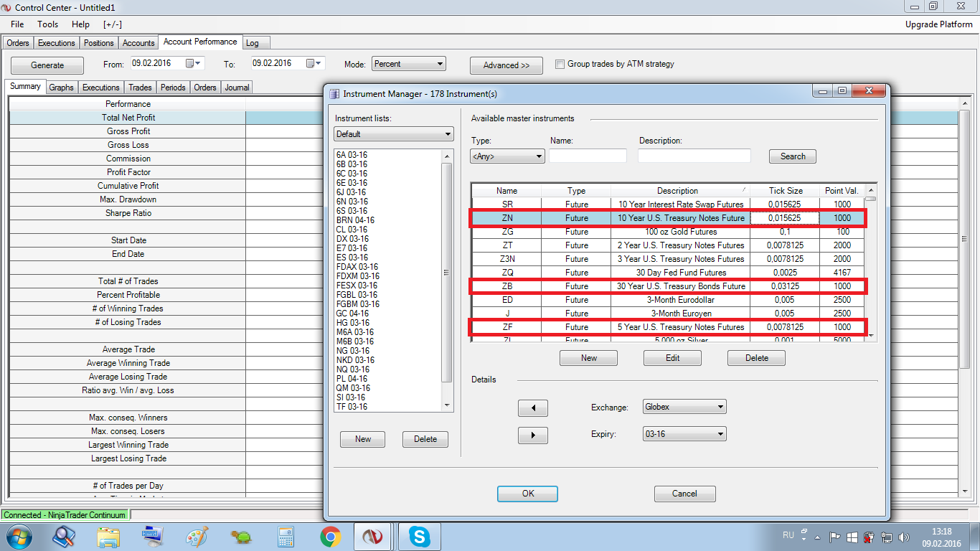Open network icon in system tray
The height and width of the screenshot is (551, 980).
point(887,537)
